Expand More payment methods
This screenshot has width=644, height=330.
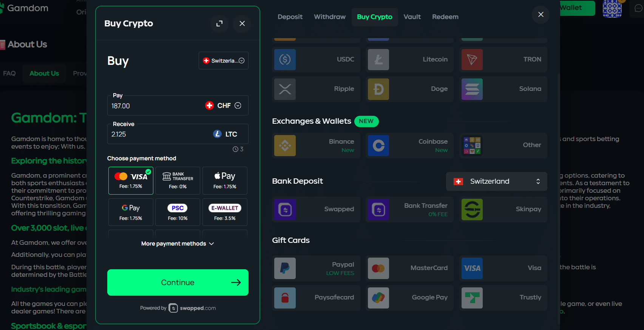(178, 244)
